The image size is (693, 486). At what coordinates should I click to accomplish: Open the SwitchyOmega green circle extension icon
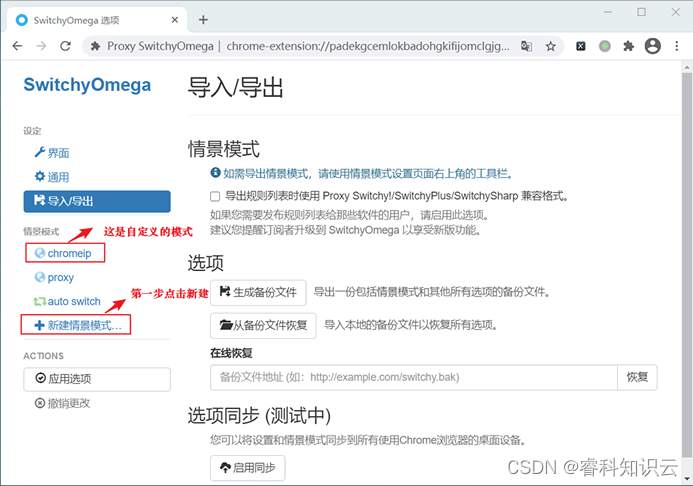605,46
